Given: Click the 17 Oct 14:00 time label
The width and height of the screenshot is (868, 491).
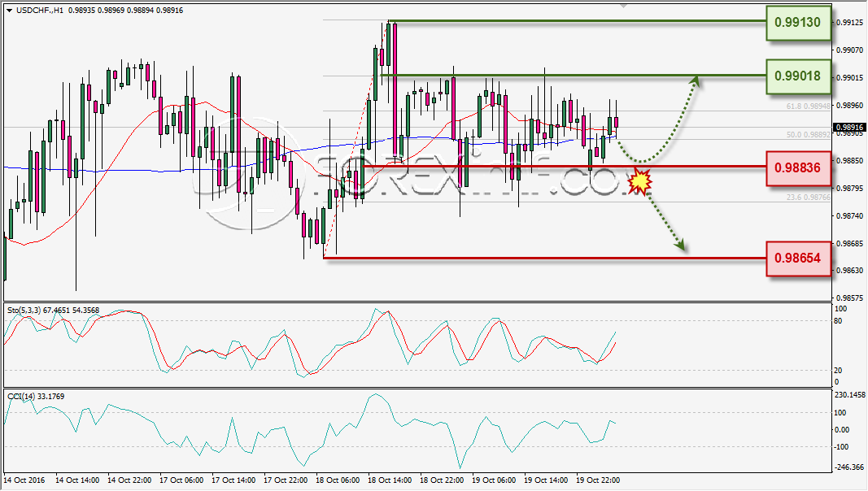Looking at the screenshot, I should click(x=233, y=480).
